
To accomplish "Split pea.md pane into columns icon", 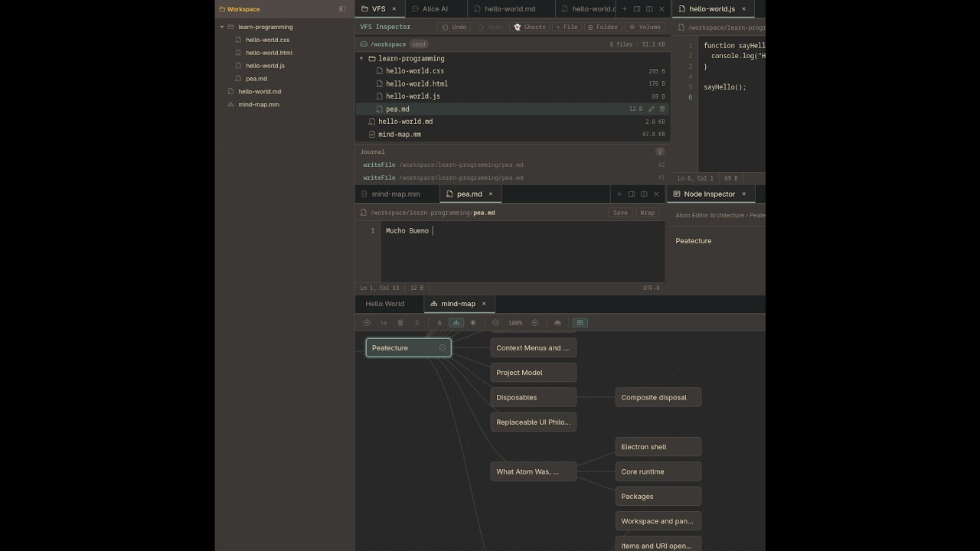I will (644, 194).
